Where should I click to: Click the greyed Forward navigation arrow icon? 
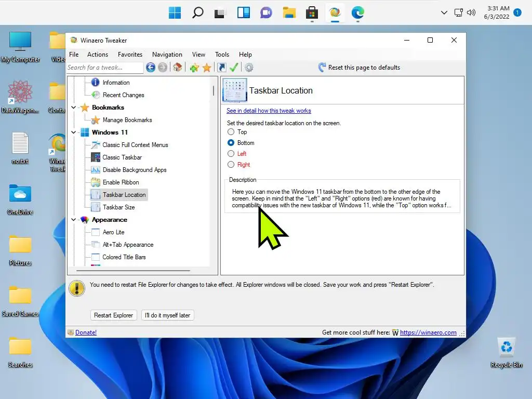click(163, 68)
